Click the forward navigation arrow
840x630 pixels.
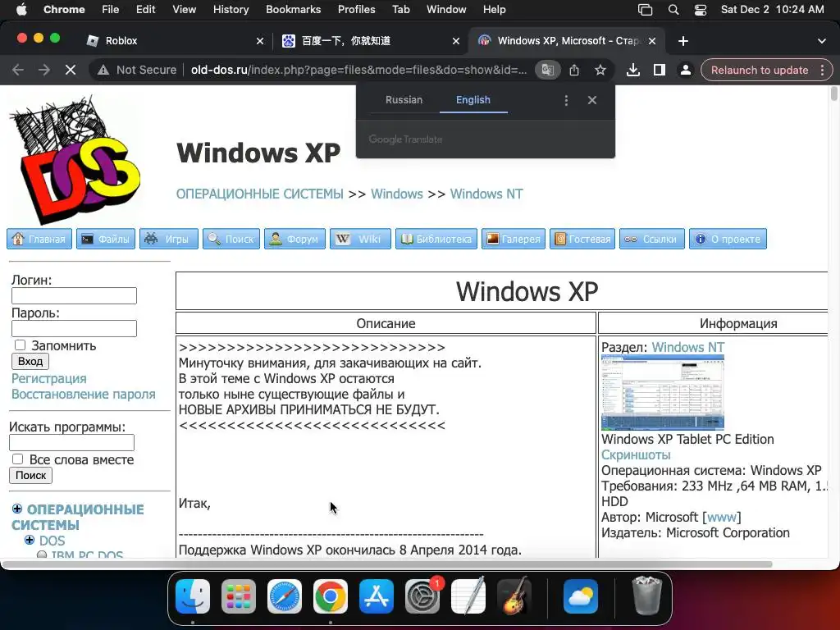click(x=44, y=71)
